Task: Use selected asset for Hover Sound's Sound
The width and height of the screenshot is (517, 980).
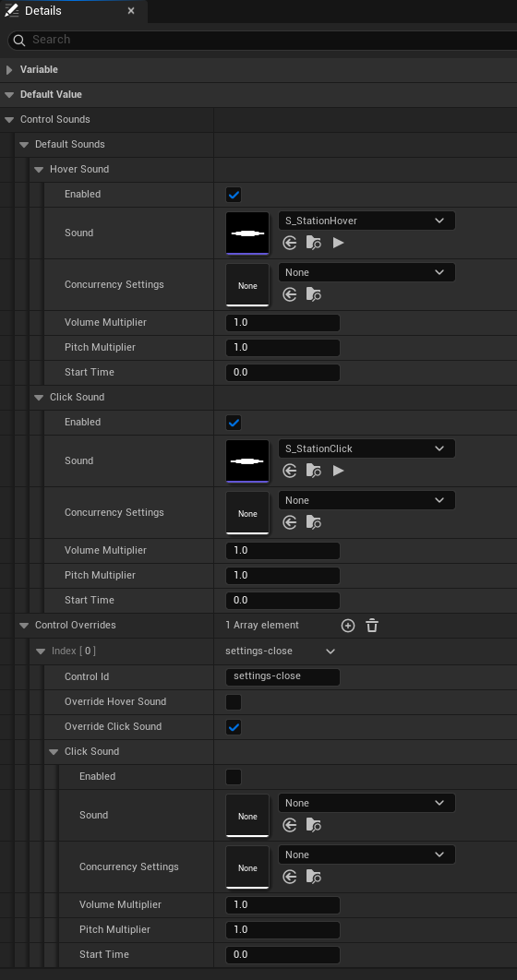Action: [x=290, y=243]
